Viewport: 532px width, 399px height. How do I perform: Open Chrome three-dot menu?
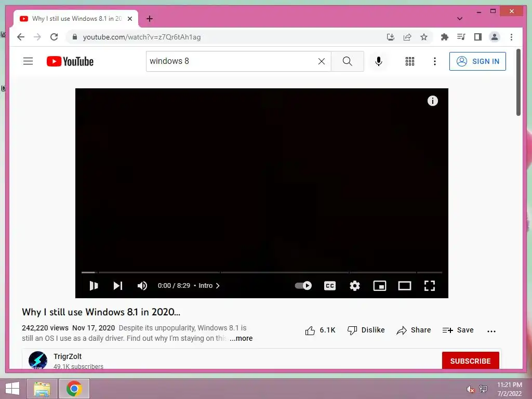(x=511, y=37)
